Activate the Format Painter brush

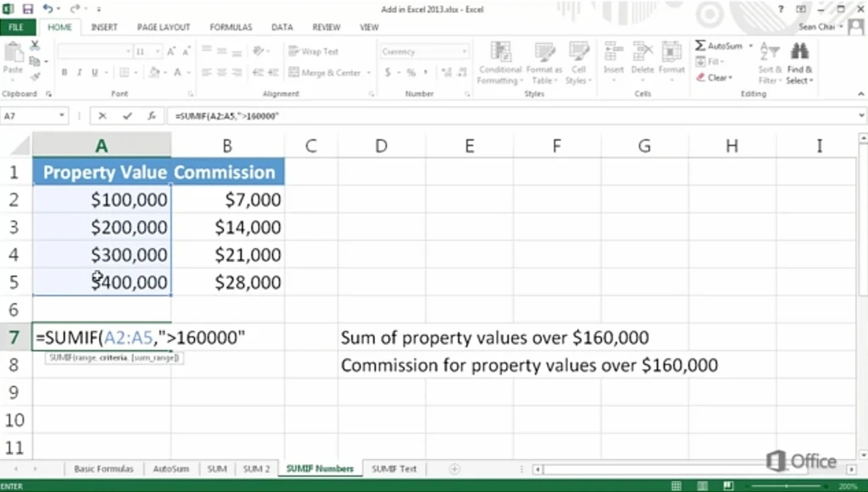35,76
